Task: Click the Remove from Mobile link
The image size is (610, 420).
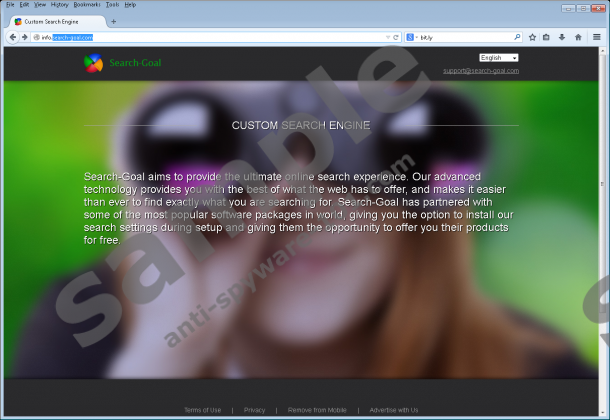Action: 317,410
